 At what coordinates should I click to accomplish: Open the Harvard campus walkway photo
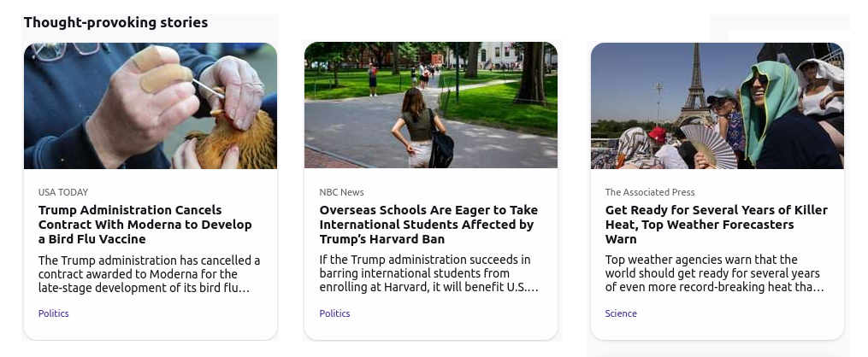click(x=431, y=105)
